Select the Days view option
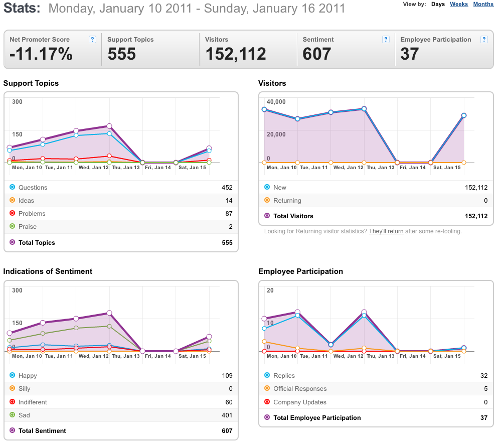This screenshot has height=444, width=504. 438,4
